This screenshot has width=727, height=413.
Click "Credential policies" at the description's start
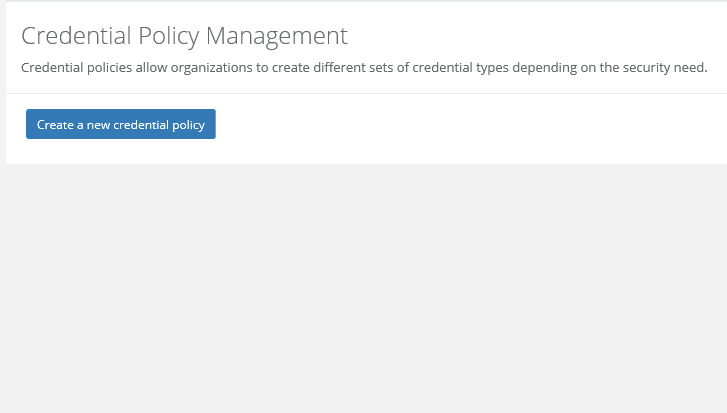[75, 68]
